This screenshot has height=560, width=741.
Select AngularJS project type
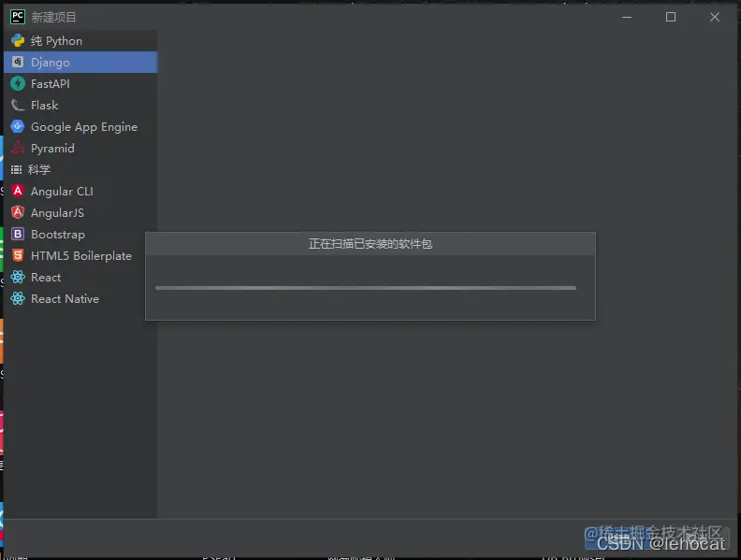80,212
